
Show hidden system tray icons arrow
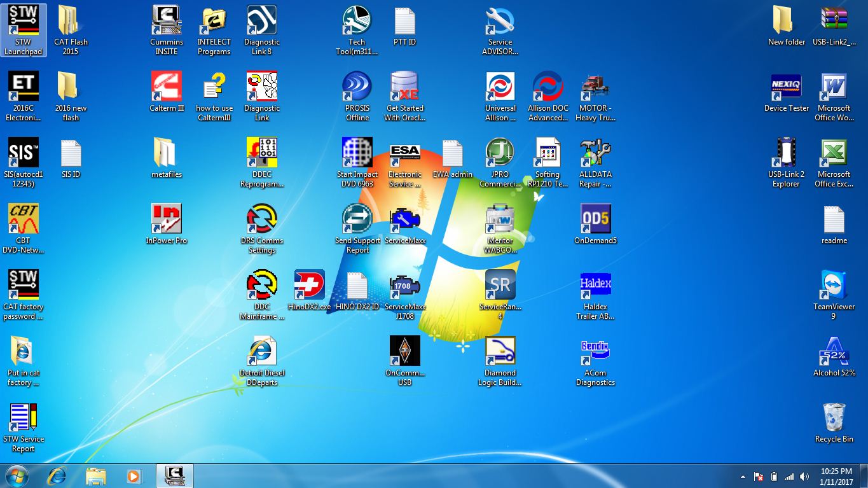coord(743,477)
